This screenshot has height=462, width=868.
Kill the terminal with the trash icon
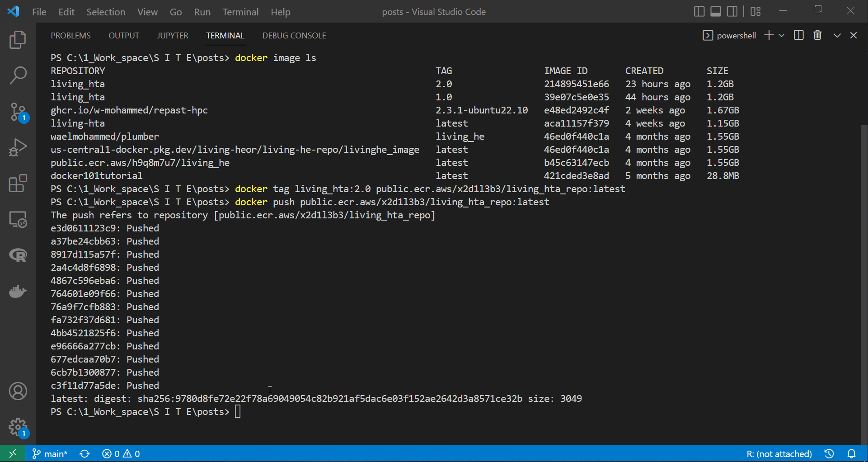818,35
